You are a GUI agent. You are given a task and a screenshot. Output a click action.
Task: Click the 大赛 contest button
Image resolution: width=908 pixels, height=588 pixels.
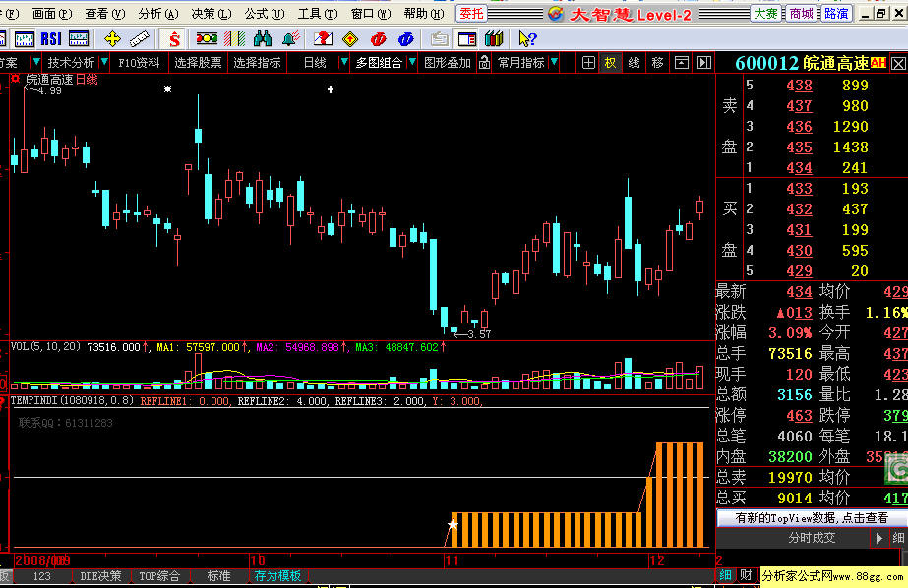tap(765, 14)
